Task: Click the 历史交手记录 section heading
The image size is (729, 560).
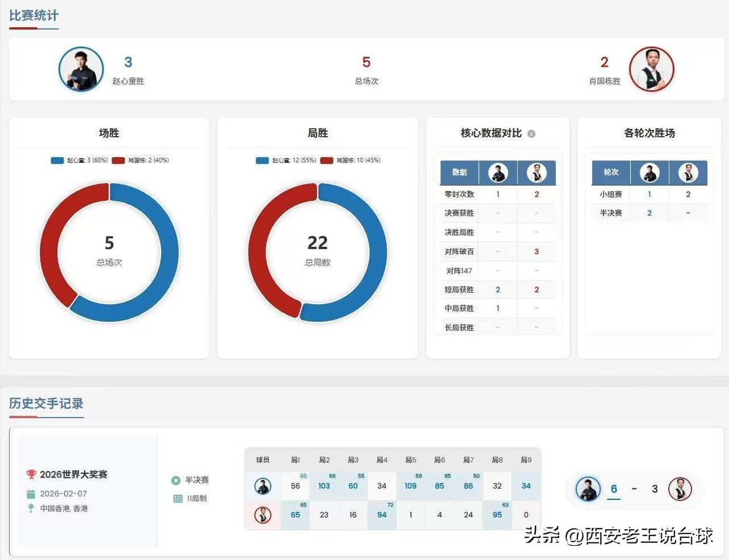Action: pyautogui.click(x=46, y=404)
